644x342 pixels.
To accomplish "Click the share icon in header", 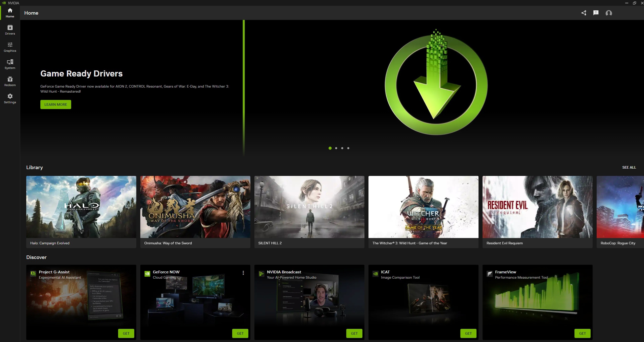I will click(x=584, y=13).
